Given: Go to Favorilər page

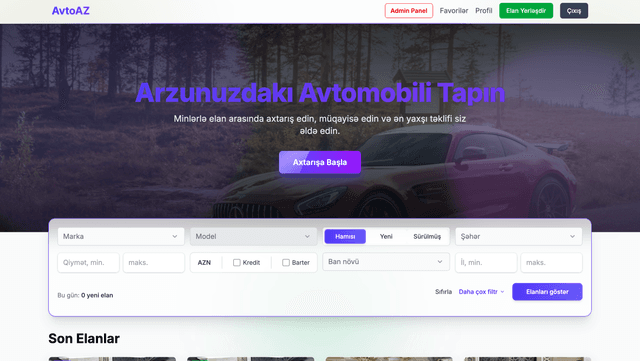Looking at the screenshot, I should [453, 11].
